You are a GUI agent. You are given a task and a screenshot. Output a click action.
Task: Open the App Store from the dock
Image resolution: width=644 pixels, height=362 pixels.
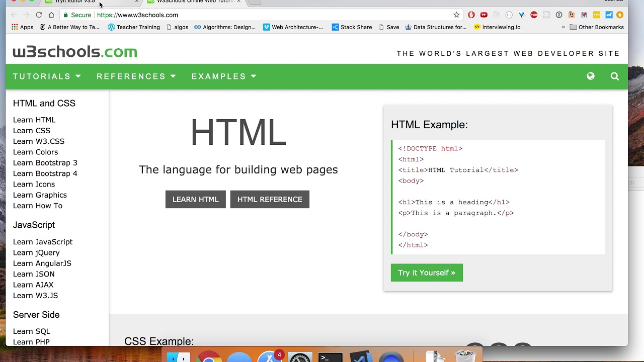coord(270,356)
